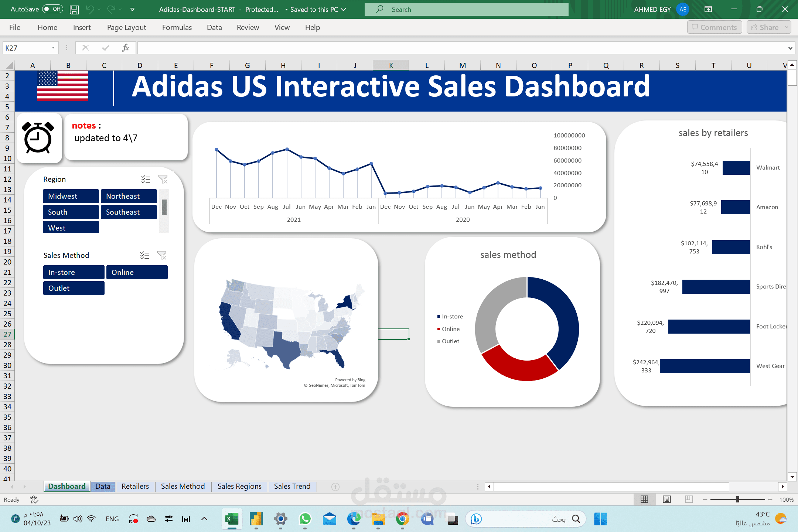798x532 pixels.
Task: Open the Undo history dropdown arrow
Action: click(x=99, y=10)
